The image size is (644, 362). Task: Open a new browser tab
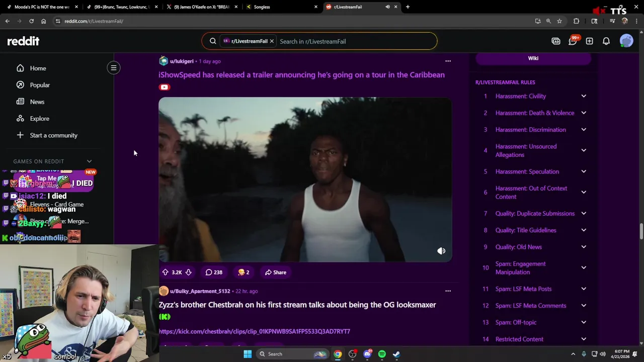coord(408,7)
